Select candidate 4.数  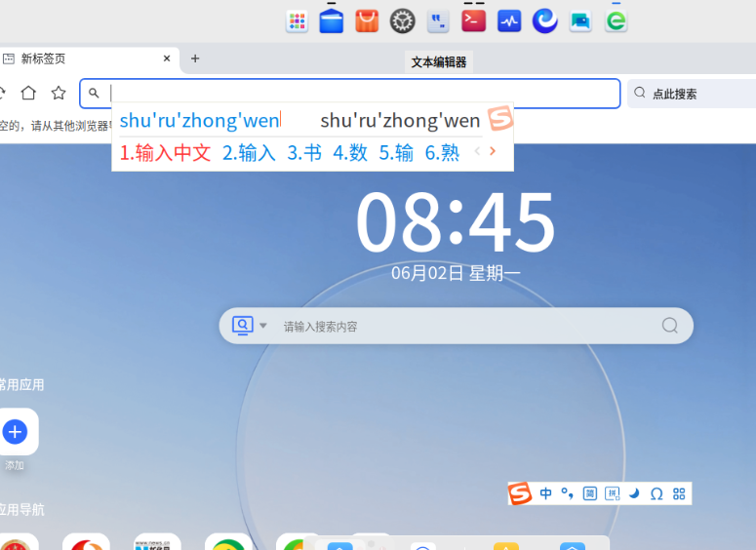[x=350, y=153]
